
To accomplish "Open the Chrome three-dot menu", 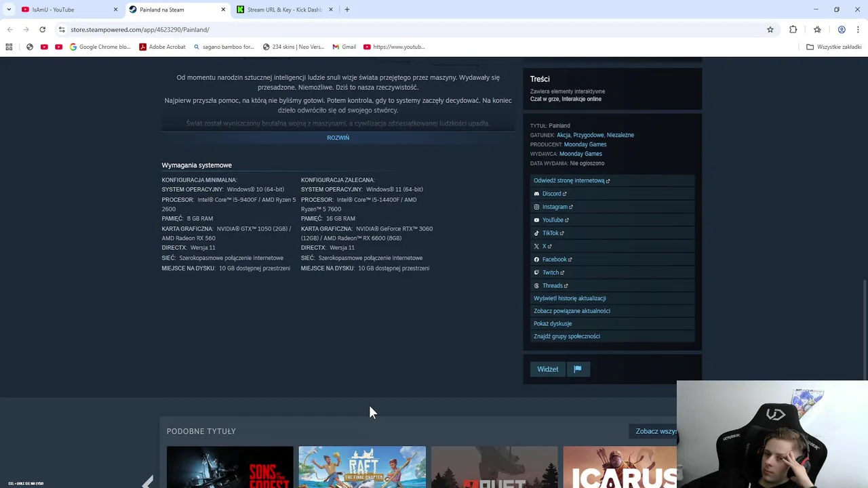I will click(x=858, y=30).
